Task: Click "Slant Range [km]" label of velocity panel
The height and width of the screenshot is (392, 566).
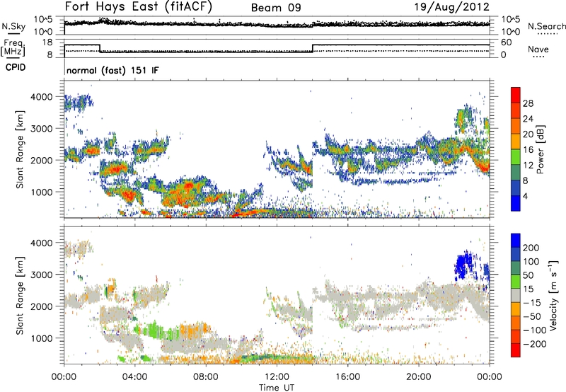Action: pyautogui.click(x=20, y=295)
